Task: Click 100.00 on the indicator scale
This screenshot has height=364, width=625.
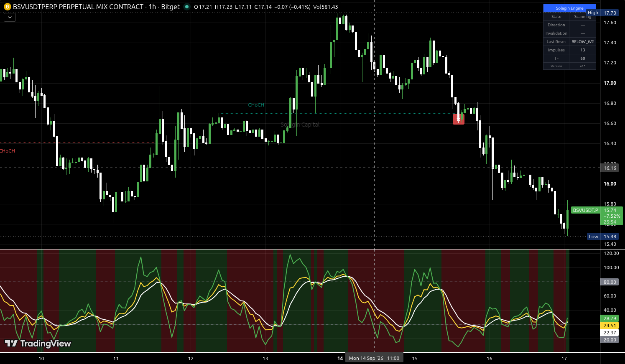Action: pyautogui.click(x=611, y=267)
